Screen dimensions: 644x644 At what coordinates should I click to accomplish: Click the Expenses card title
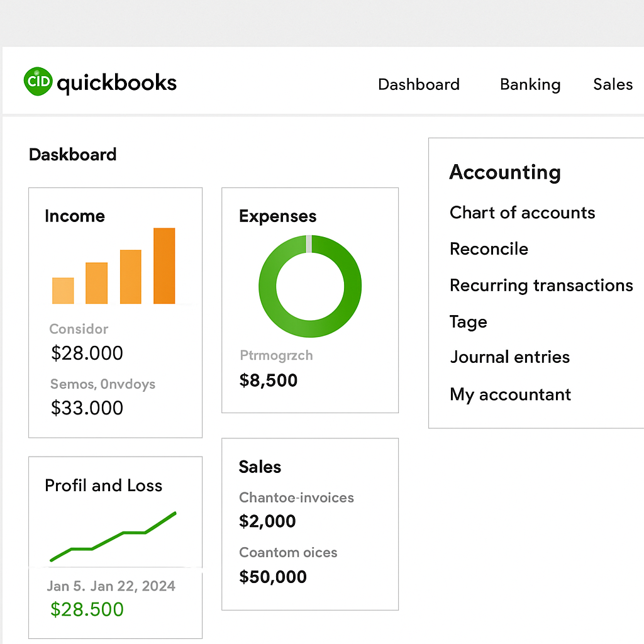pyautogui.click(x=277, y=216)
